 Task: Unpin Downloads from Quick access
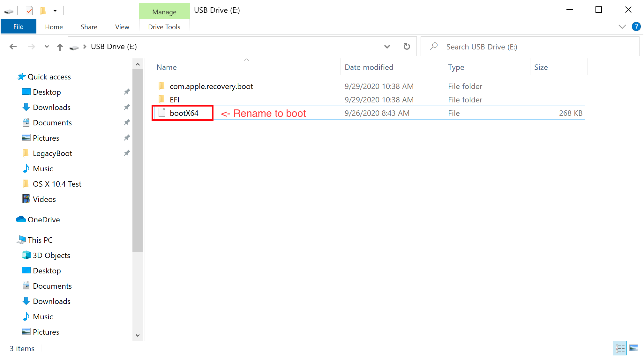click(127, 107)
